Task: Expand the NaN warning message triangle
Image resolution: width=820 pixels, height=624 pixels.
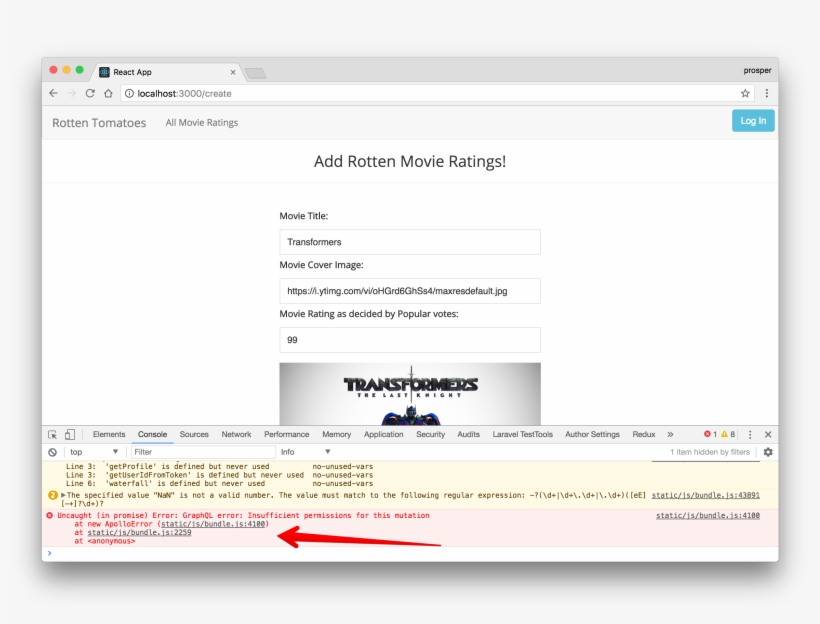Action: tap(63, 495)
